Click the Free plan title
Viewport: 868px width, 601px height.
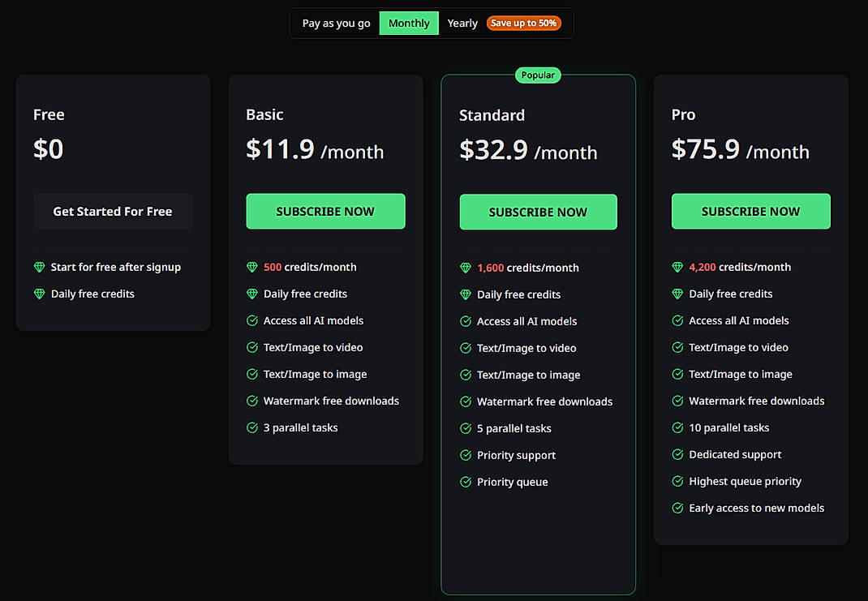[49, 114]
